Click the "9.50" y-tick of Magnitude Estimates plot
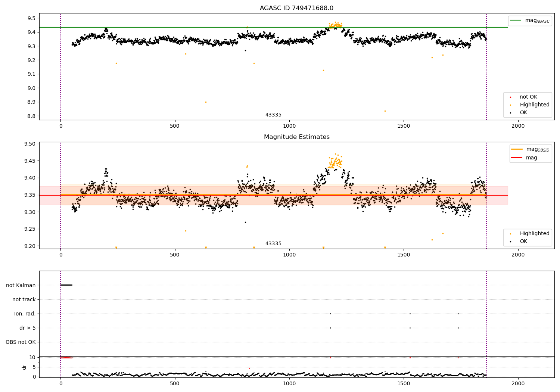This screenshot has height=392, width=560. pos(30,144)
